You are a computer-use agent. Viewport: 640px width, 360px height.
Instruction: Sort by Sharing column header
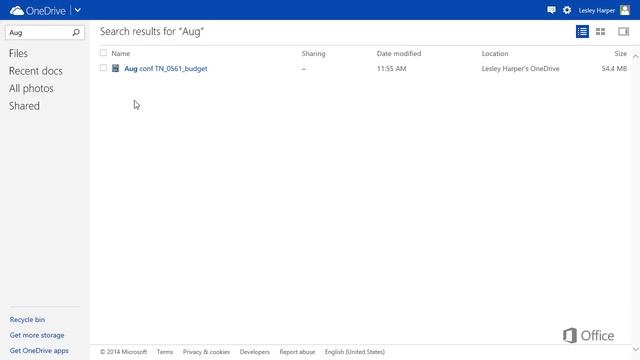pos(313,53)
